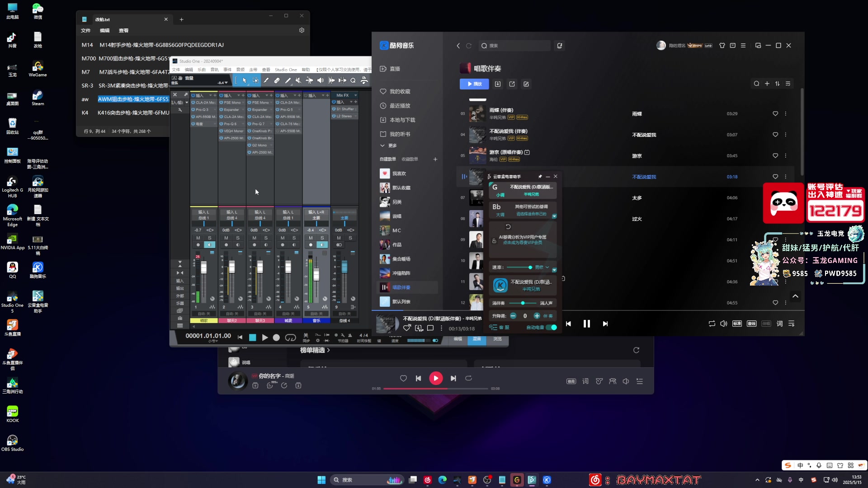Click blue 播放 button in KuGou playlist
The height and width of the screenshot is (488, 868).
pos(474,84)
